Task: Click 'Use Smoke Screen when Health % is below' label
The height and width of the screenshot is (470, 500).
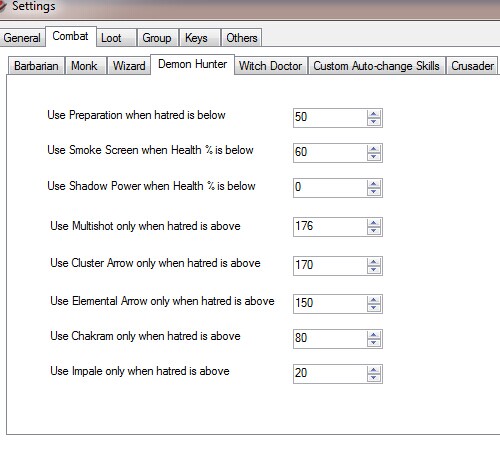Action: pos(150,150)
